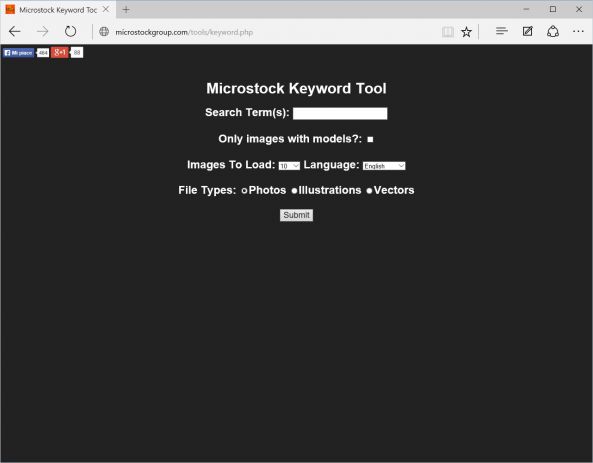Image resolution: width=593 pixels, height=463 pixels.
Task: Open Reading view book icon
Action: (x=448, y=32)
